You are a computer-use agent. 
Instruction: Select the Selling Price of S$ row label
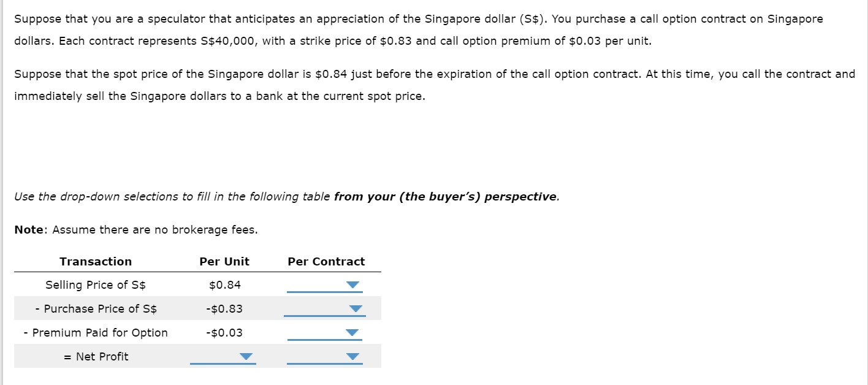point(96,285)
